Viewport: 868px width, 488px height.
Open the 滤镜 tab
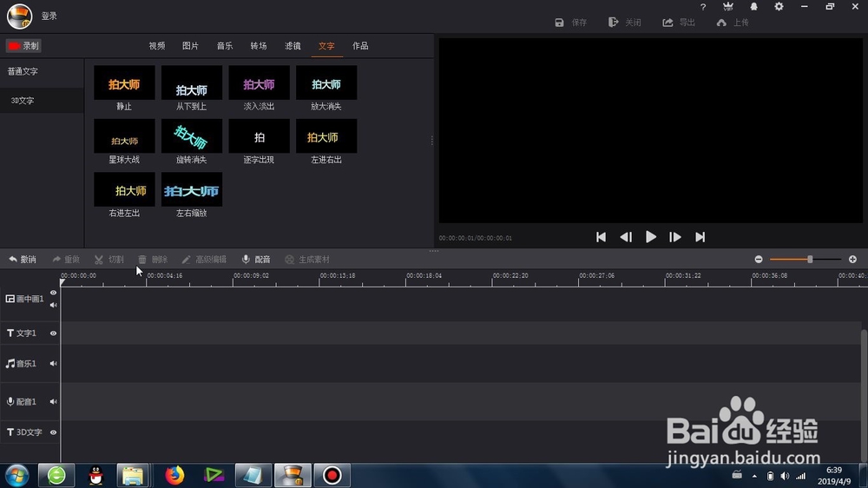293,46
